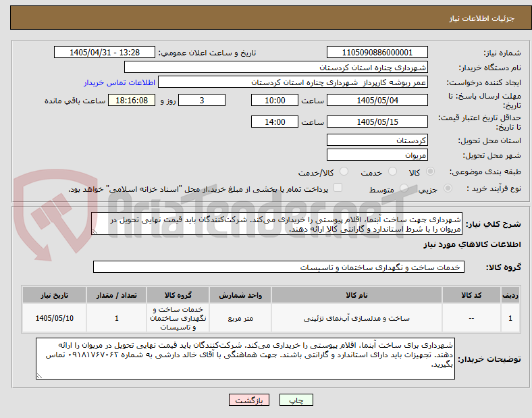Image resolution: width=532 pixels, height=418 pixels.
Task: Click the توضیحات خریدار text area
Action: pos(245,359)
